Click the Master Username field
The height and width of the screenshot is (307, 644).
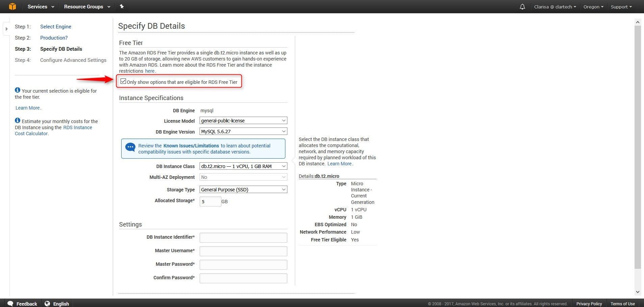243,251
